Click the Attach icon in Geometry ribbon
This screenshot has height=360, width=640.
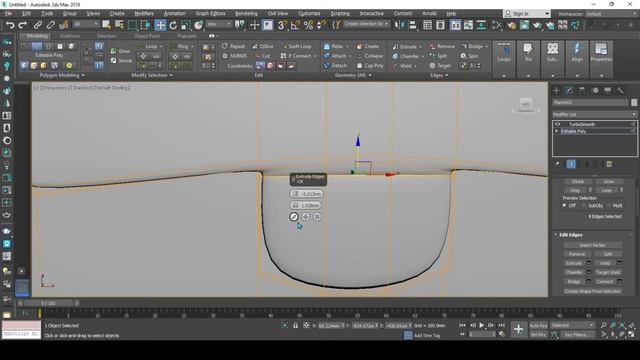[x=327, y=56]
